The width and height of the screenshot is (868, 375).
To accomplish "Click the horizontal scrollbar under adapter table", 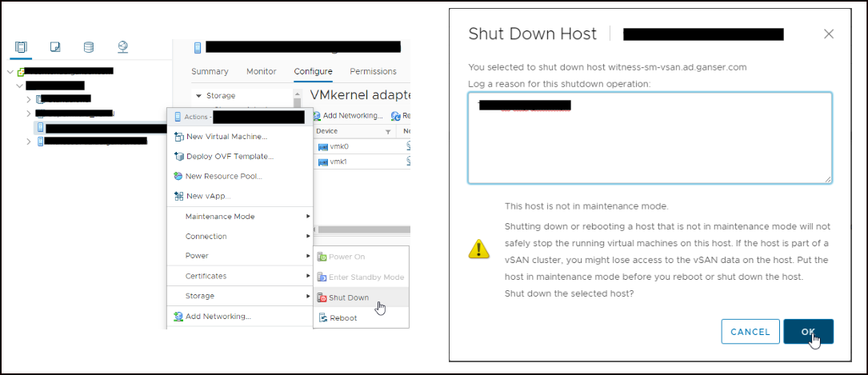I will 364,229.
